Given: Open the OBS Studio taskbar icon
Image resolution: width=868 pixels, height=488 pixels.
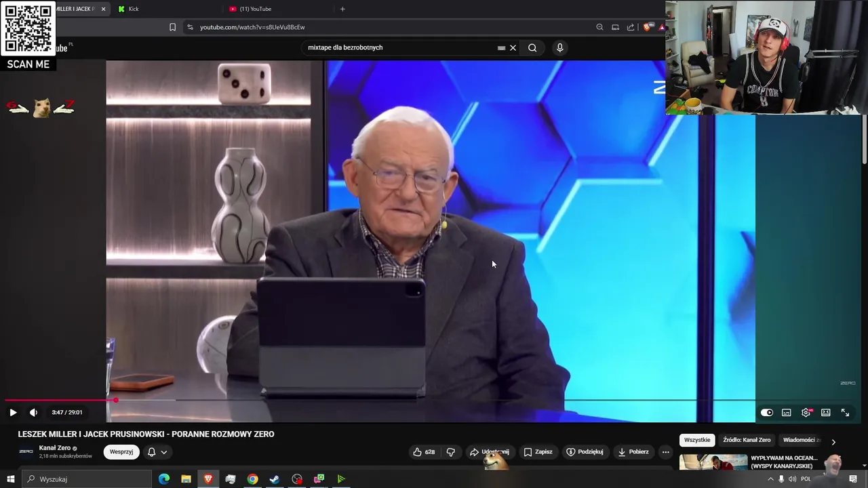Looking at the screenshot, I should tap(297, 479).
